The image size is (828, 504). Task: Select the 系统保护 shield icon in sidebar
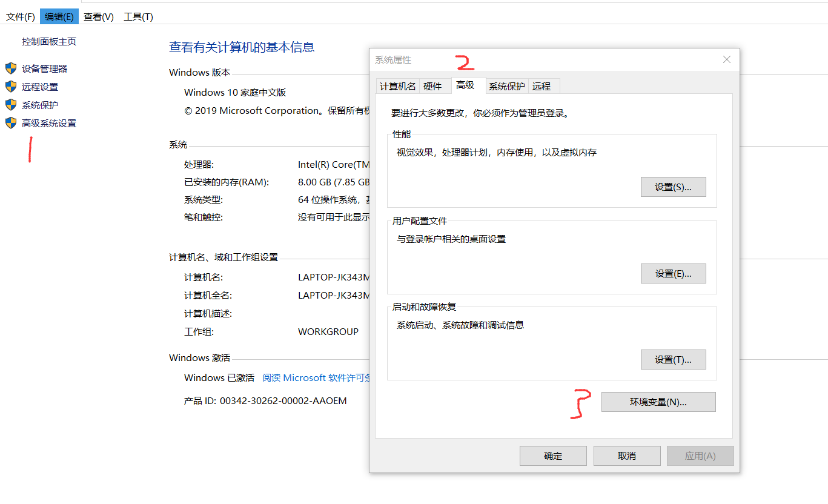tap(11, 104)
